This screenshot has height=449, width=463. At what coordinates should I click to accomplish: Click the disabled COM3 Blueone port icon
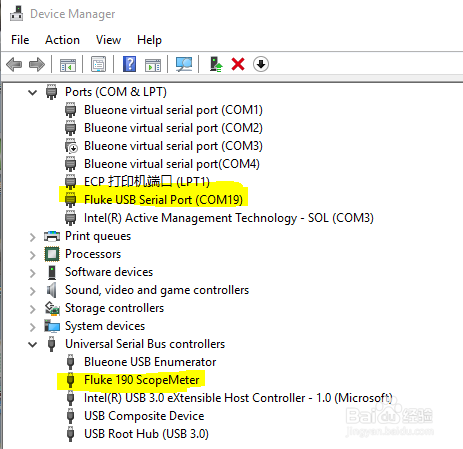point(71,146)
